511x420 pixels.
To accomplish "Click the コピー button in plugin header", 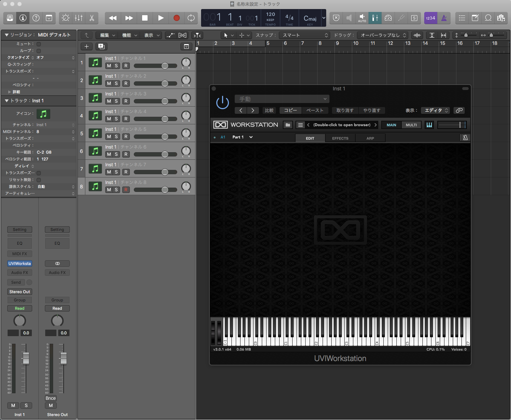I will tap(290, 110).
